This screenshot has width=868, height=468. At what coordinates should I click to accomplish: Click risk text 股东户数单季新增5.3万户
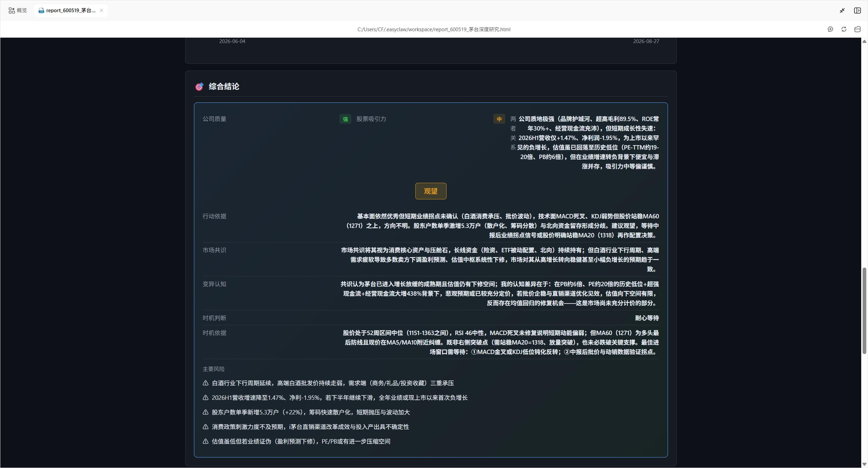point(311,412)
